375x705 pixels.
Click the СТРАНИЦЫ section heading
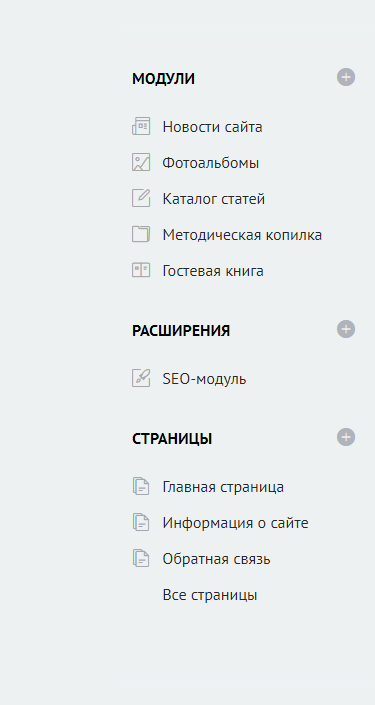click(x=172, y=439)
